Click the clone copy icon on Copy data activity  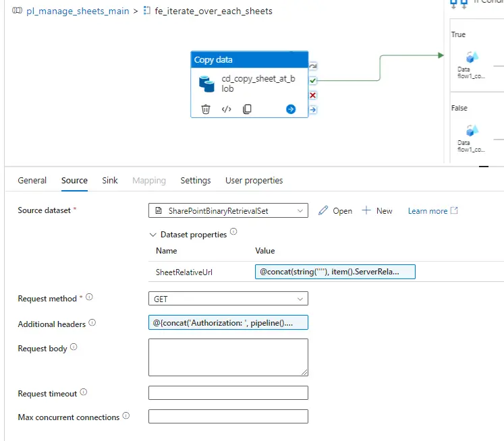(248, 109)
